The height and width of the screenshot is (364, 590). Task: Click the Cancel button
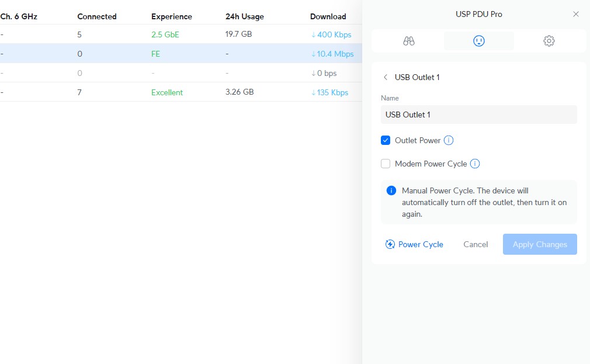coord(476,244)
